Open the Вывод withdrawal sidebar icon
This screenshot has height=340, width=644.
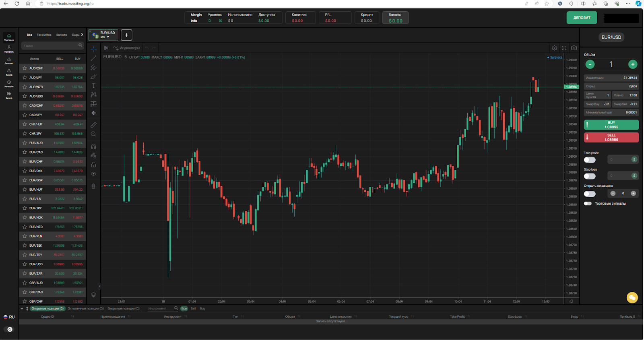[x=9, y=72]
